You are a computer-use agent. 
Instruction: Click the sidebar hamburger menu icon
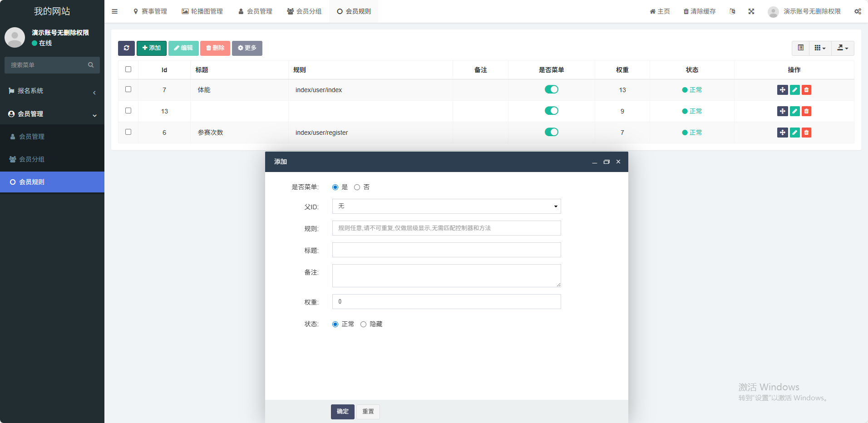tap(114, 11)
